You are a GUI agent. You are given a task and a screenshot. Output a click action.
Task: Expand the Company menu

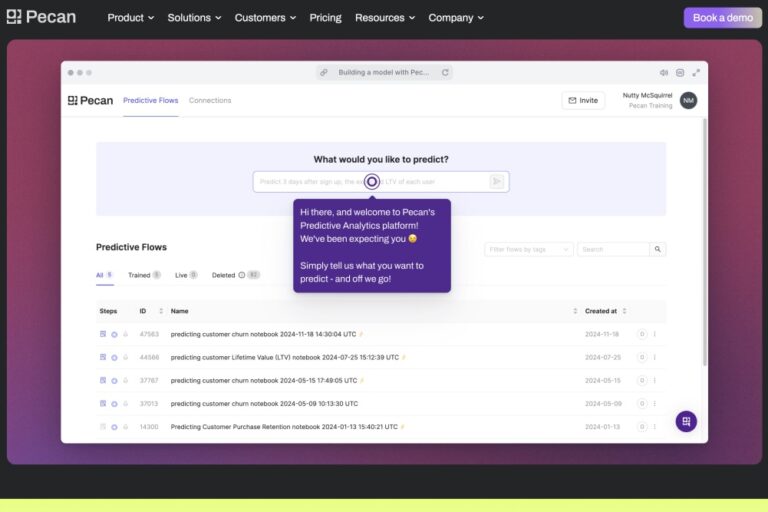(x=456, y=18)
